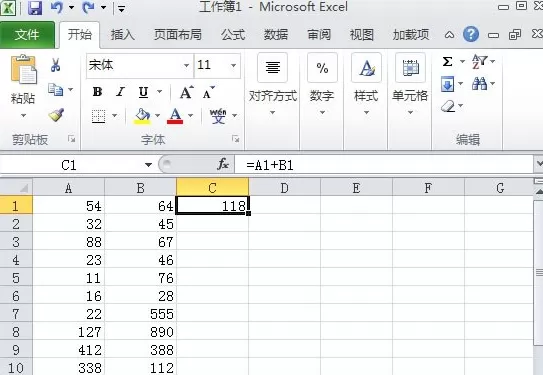Click the formula bar showing =A1+B1
This screenshot has width=543, height=375.
[384, 165]
